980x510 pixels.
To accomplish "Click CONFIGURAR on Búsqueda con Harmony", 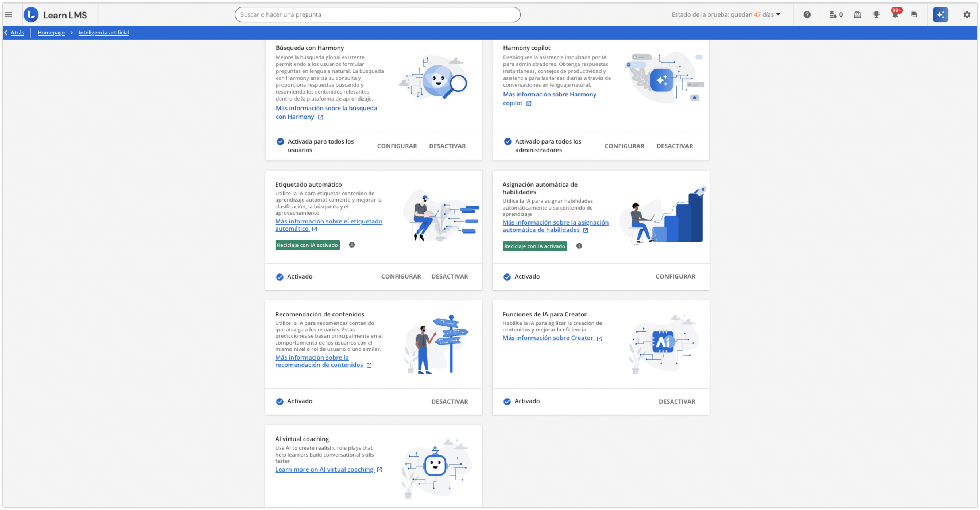I will (x=397, y=146).
